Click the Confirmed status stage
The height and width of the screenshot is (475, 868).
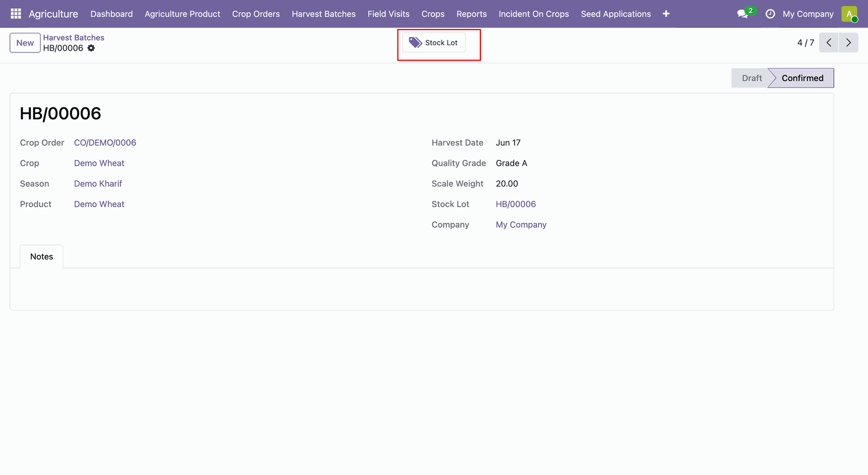802,78
